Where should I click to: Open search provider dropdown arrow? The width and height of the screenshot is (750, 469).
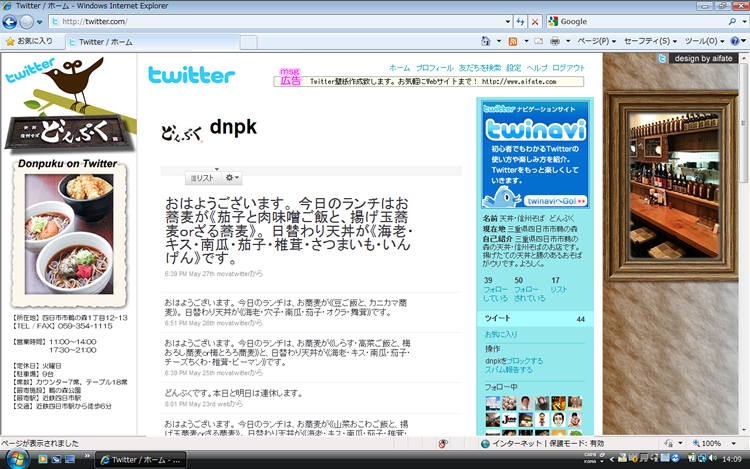click(x=744, y=22)
